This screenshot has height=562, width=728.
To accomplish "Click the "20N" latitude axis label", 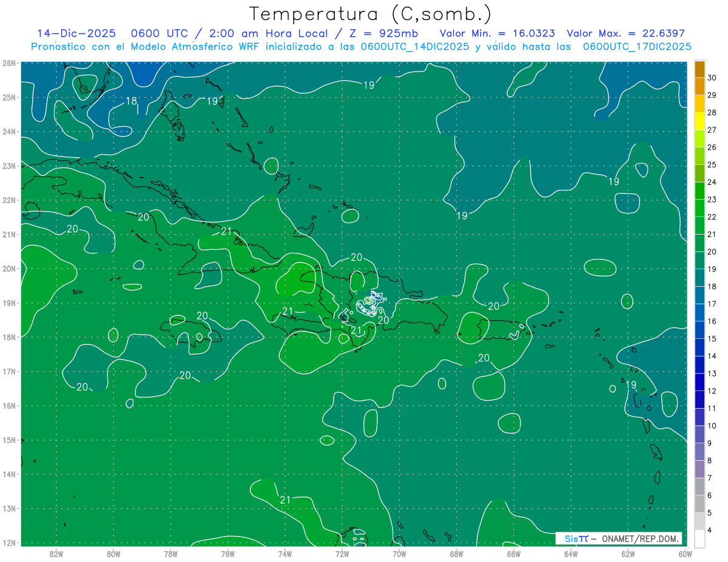I will pos(8,269).
